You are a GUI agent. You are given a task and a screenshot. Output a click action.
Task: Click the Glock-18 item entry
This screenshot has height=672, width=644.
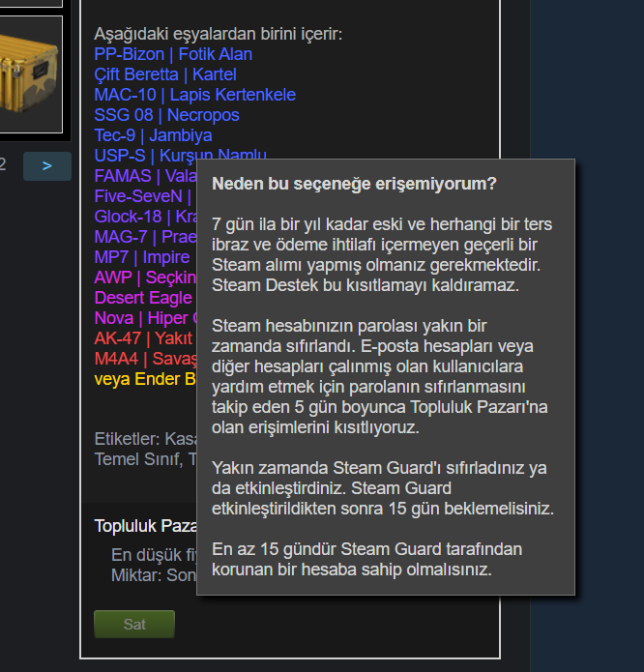[145, 217]
